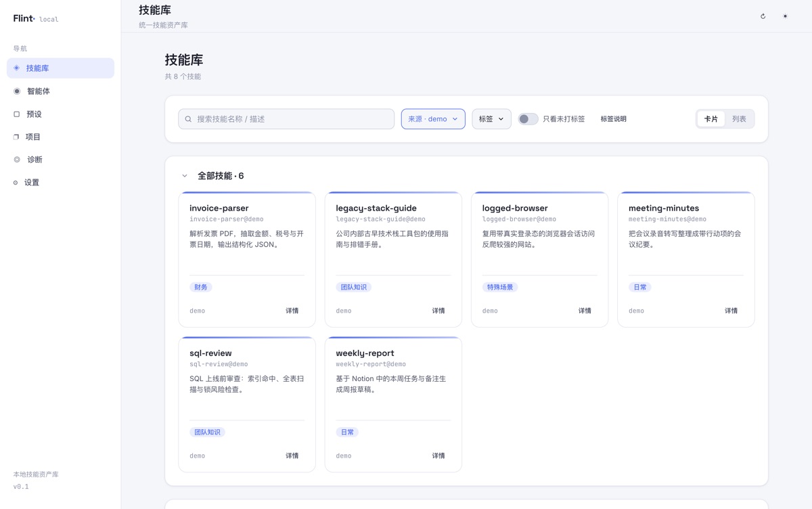Open 详情 for invoice-parser
This screenshot has height=509, width=812.
coord(292,311)
